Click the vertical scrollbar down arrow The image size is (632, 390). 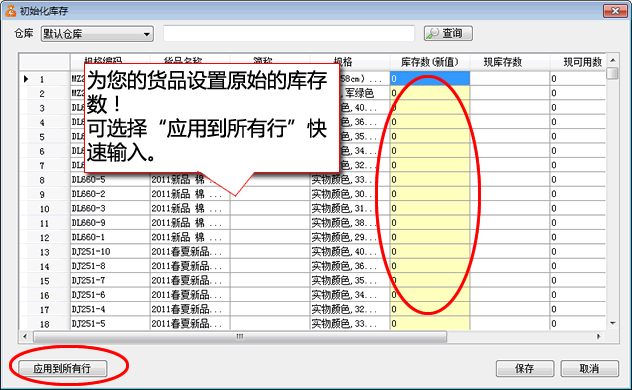coord(613,323)
